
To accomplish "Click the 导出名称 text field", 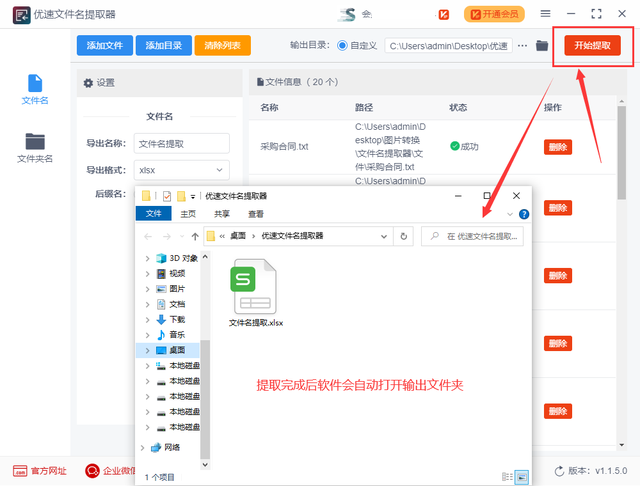I will click(182, 144).
